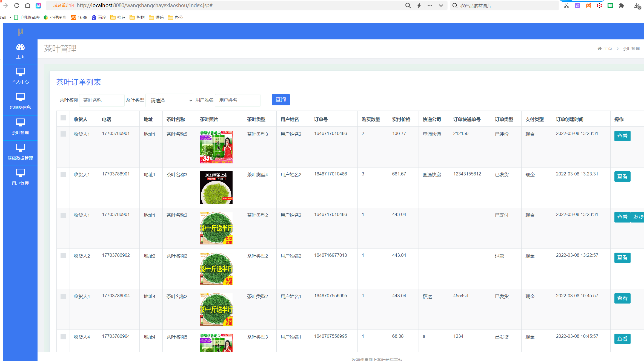Check the checkbox for the 收货人2 row
Screen dimensions: 644x361
63,256
